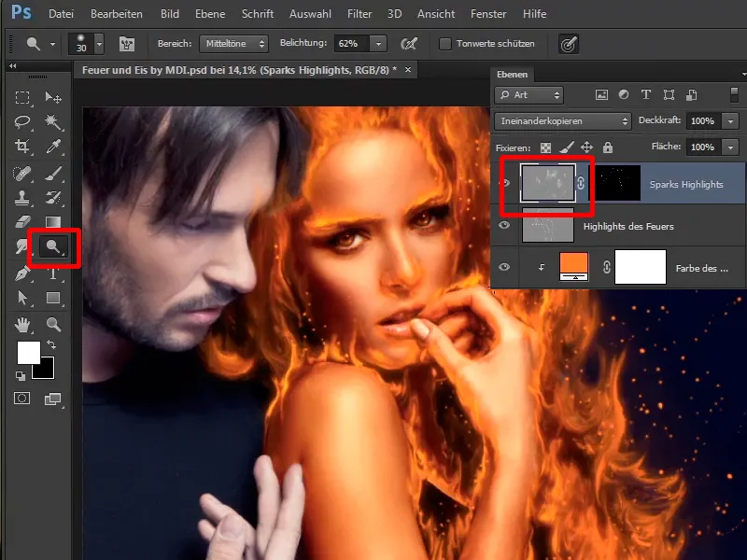The width and height of the screenshot is (747, 560).
Task: Select the Brush tool
Action: coord(53,174)
